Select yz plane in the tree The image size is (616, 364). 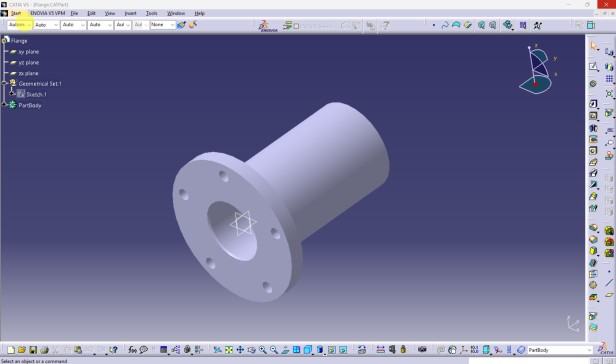28,62
